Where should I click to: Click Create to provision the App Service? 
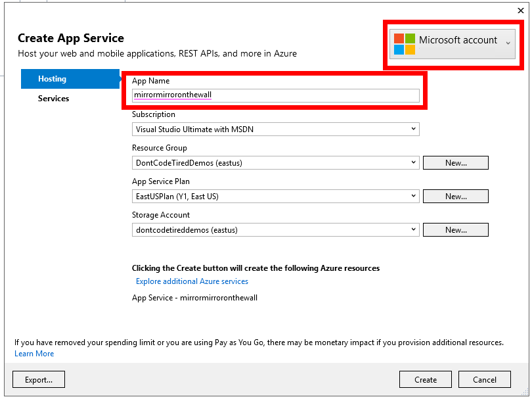[x=425, y=379]
